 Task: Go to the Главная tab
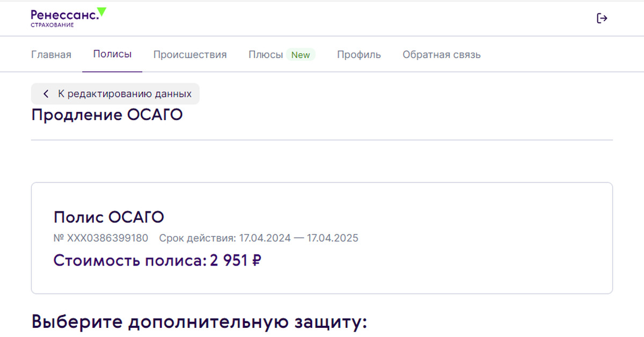[51, 55]
